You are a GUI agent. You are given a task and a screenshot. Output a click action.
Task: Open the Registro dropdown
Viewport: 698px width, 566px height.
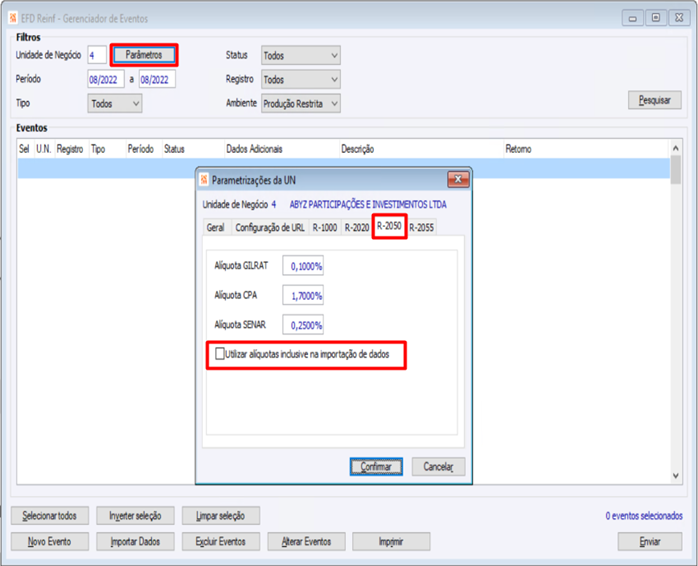[x=300, y=80]
